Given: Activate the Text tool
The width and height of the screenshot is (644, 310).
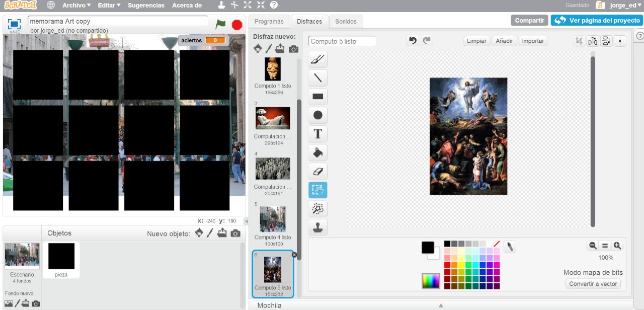Looking at the screenshot, I should pos(317,134).
